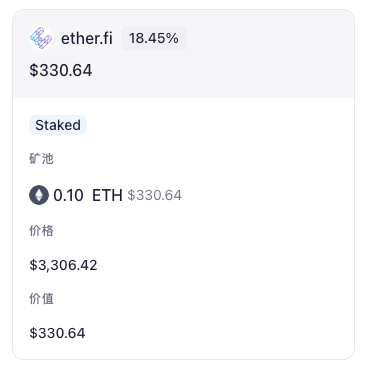The width and height of the screenshot is (368, 376).
Task: Click the Staked tag
Action: click(58, 125)
